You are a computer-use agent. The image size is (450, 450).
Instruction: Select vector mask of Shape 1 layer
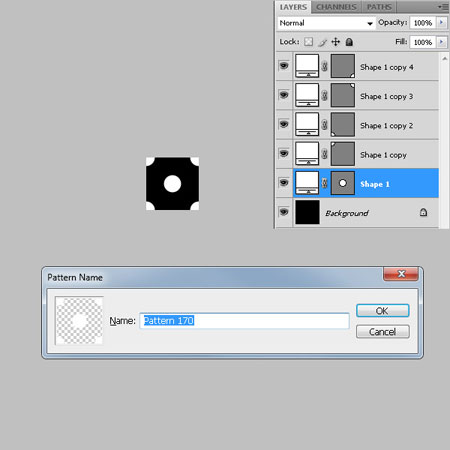point(343,183)
